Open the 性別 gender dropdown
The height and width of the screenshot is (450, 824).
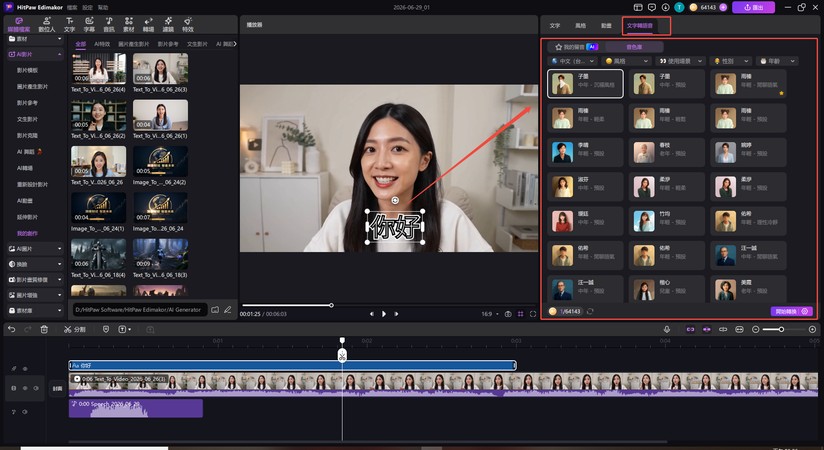(x=730, y=61)
